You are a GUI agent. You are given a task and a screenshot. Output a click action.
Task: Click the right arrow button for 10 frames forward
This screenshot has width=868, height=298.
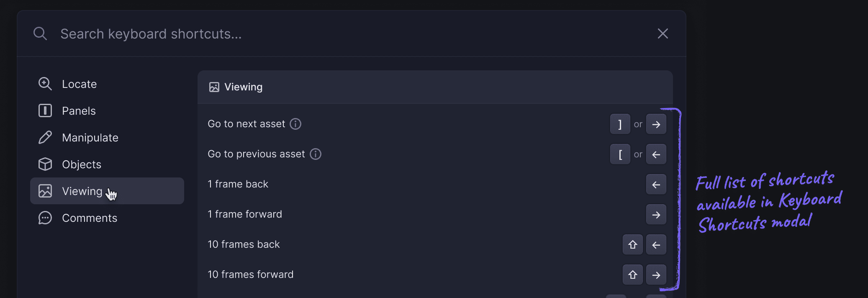(656, 275)
